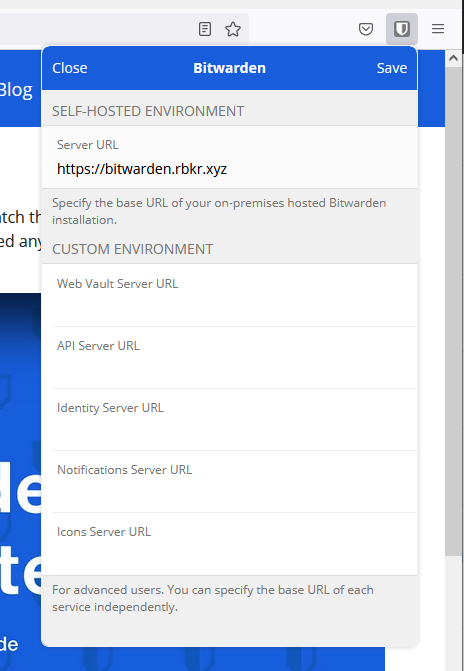Viewport: 464px width, 671px height.
Task: Toggle Reader View icon in address bar
Action: 205,29
